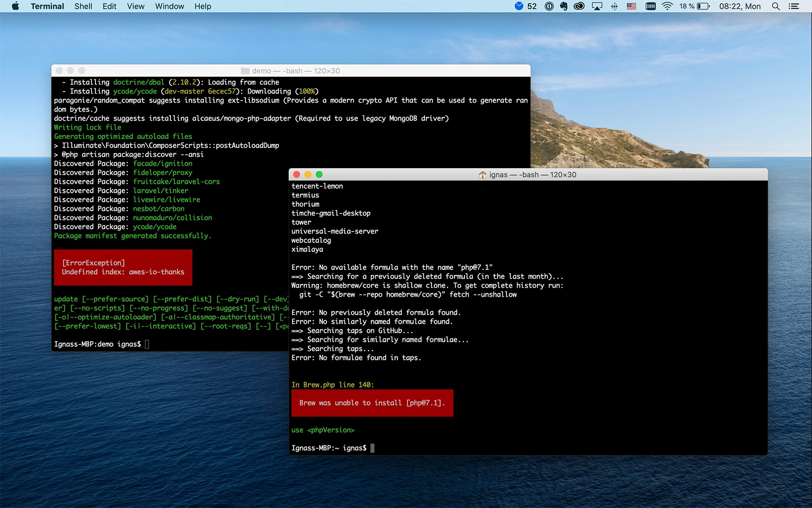This screenshot has width=812, height=508.
Task: Click 'tower' in the ignas window listing
Action: (301, 222)
